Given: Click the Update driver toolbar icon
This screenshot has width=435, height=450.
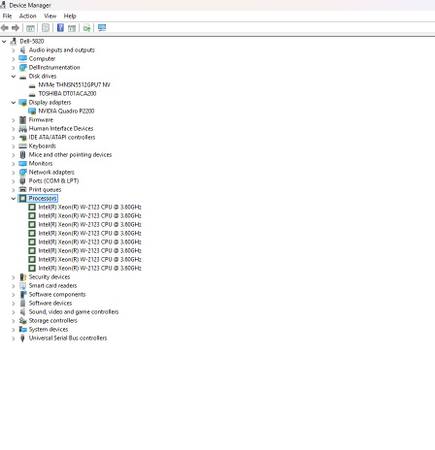Looking at the screenshot, I should click(x=87, y=28).
